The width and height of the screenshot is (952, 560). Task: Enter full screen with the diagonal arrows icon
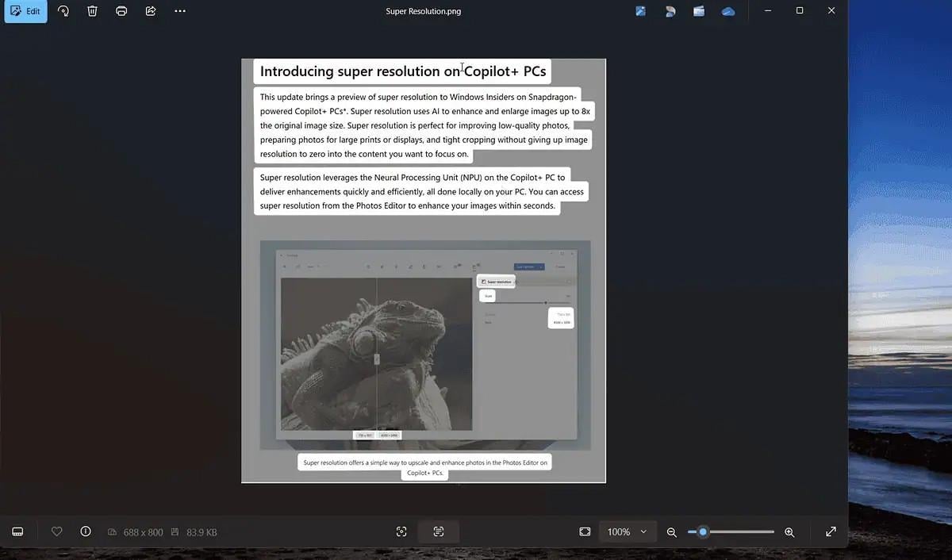click(x=831, y=531)
